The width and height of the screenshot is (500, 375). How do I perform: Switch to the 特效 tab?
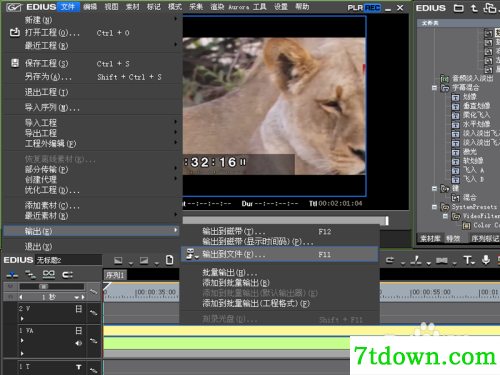(x=453, y=238)
